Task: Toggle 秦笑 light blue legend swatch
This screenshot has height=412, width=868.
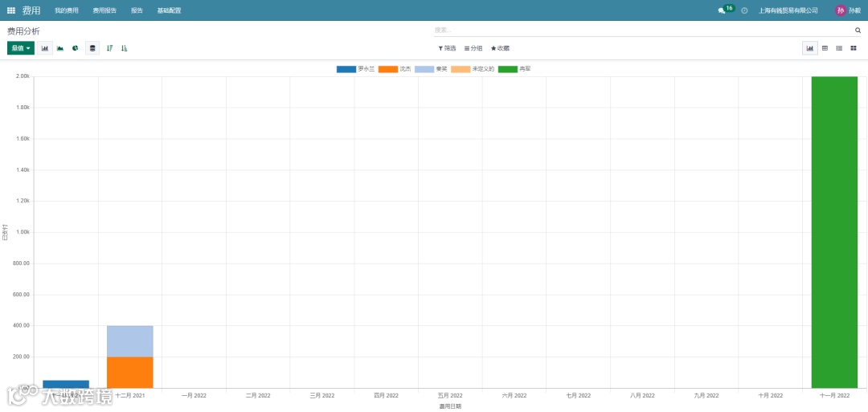Action: tap(424, 69)
